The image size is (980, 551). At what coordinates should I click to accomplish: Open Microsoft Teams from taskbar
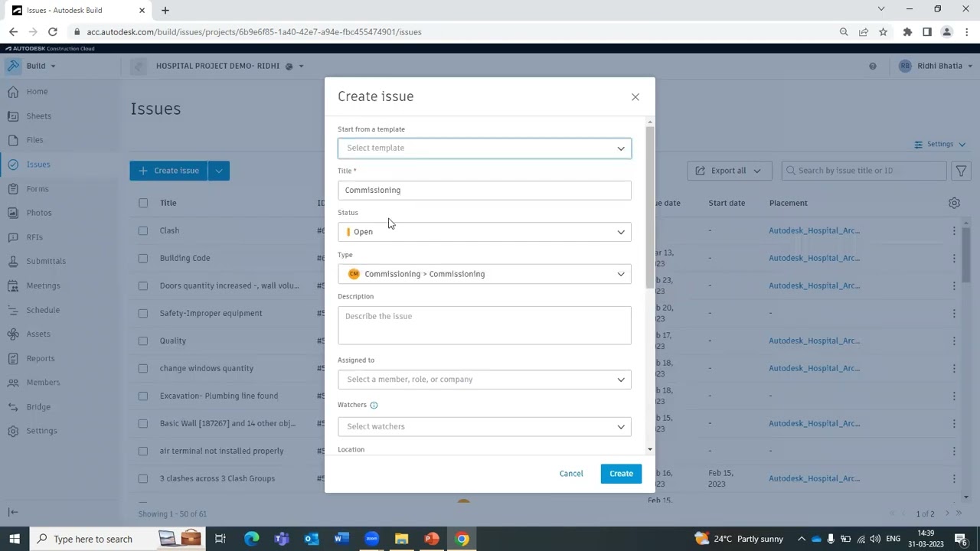(x=281, y=539)
